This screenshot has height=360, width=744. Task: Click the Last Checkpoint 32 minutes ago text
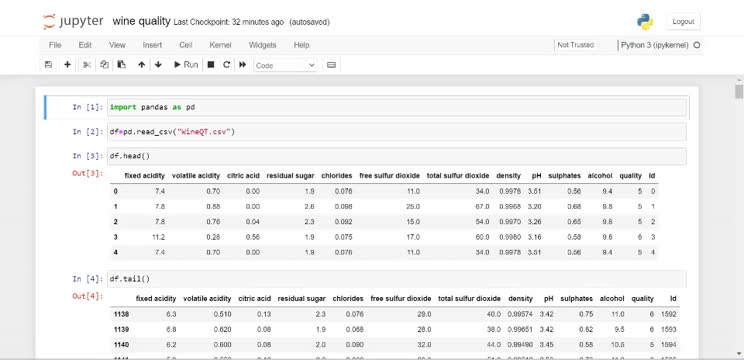tap(229, 22)
